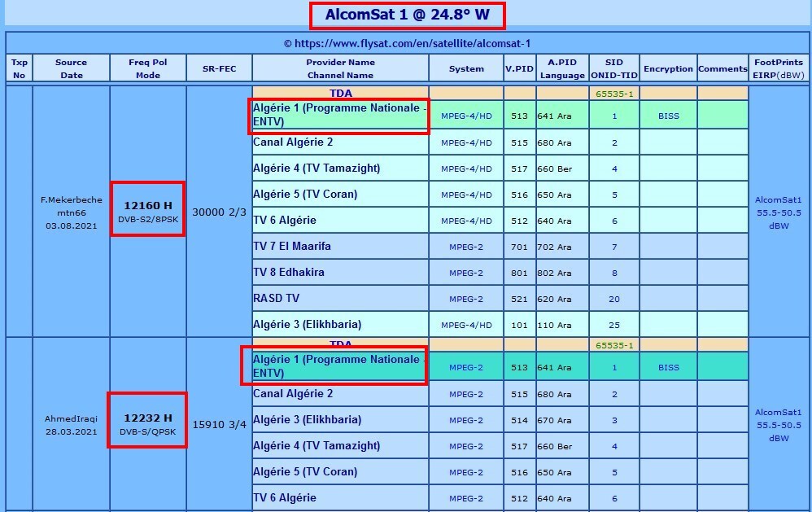Click the V.PID column header

pos(519,68)
